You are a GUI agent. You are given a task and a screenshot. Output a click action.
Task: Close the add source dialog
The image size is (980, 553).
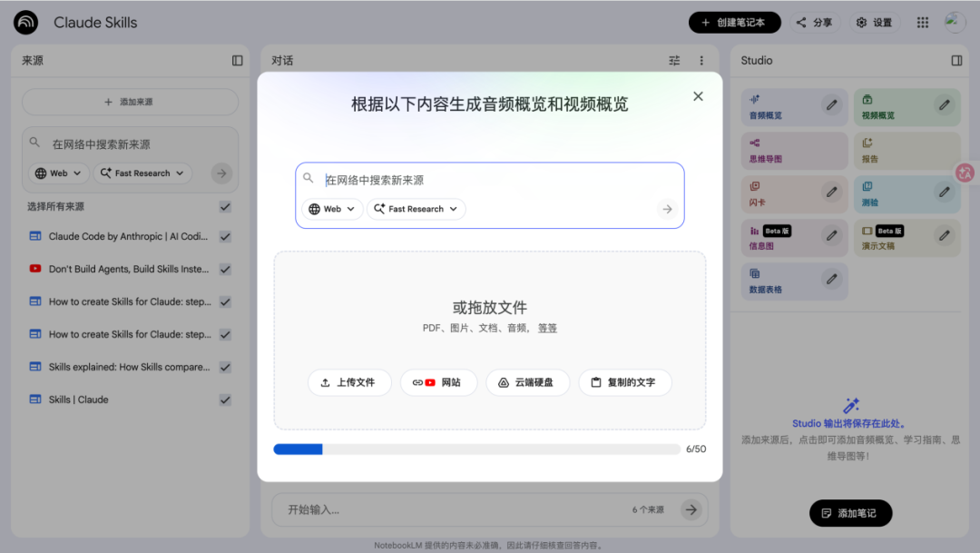point(698,96)
